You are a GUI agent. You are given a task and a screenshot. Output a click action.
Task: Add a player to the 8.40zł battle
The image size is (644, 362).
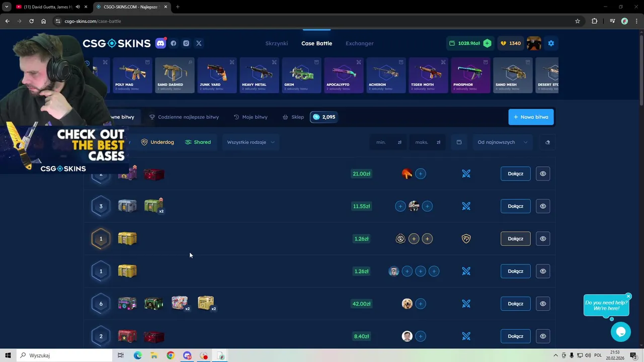[421, 336]
